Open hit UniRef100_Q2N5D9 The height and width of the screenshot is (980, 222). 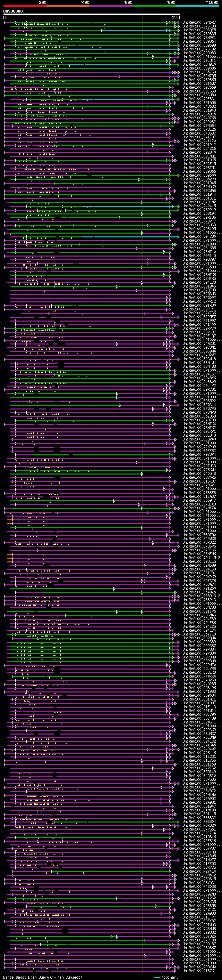[x=199, y=565]
